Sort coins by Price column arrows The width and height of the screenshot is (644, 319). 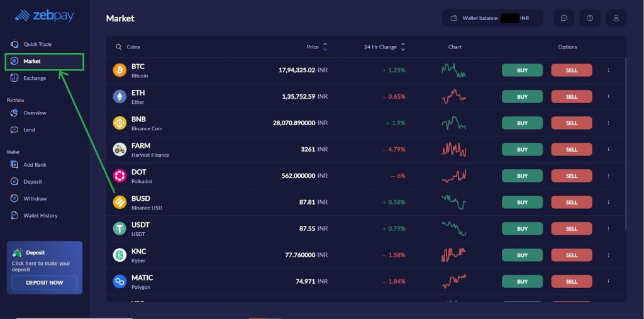click(x=325, y=47)
